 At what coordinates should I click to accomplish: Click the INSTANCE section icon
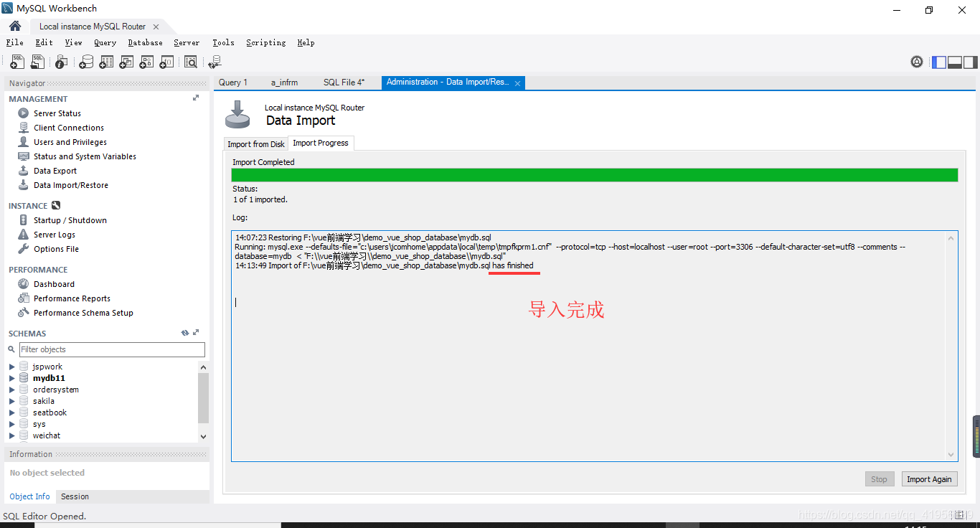coord(56,205)
